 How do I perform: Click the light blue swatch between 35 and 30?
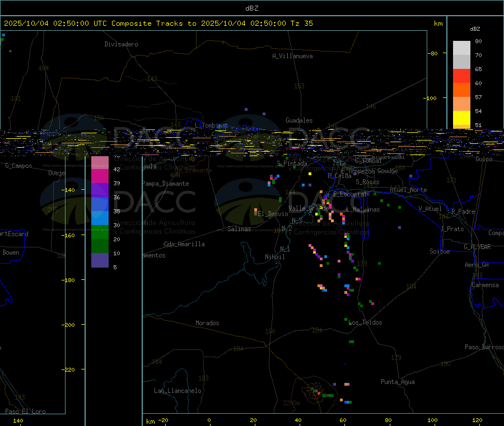click(x=100, y=218)
